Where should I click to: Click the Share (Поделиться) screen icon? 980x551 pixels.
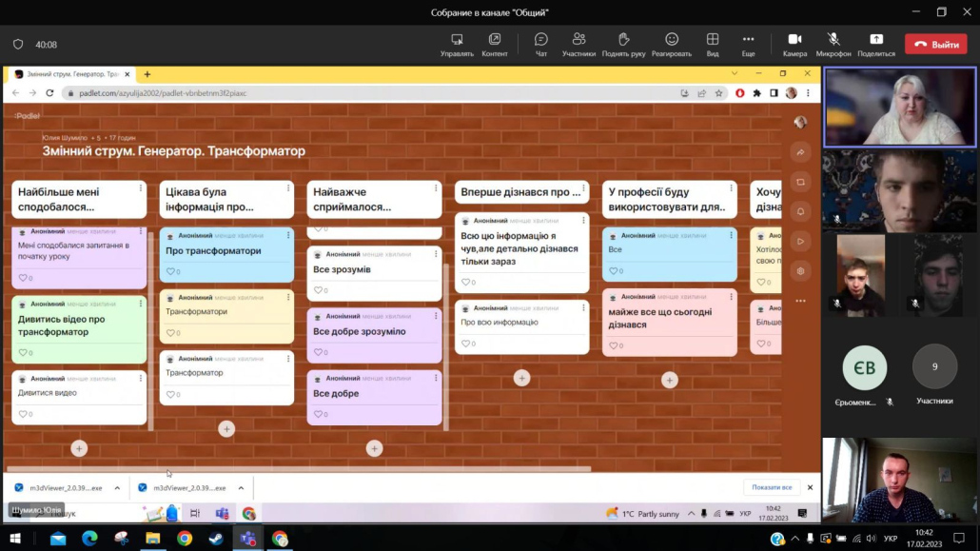click(875, 40)
